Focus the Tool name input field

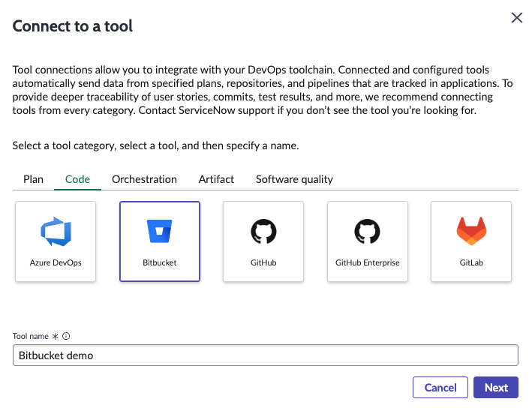266,355
